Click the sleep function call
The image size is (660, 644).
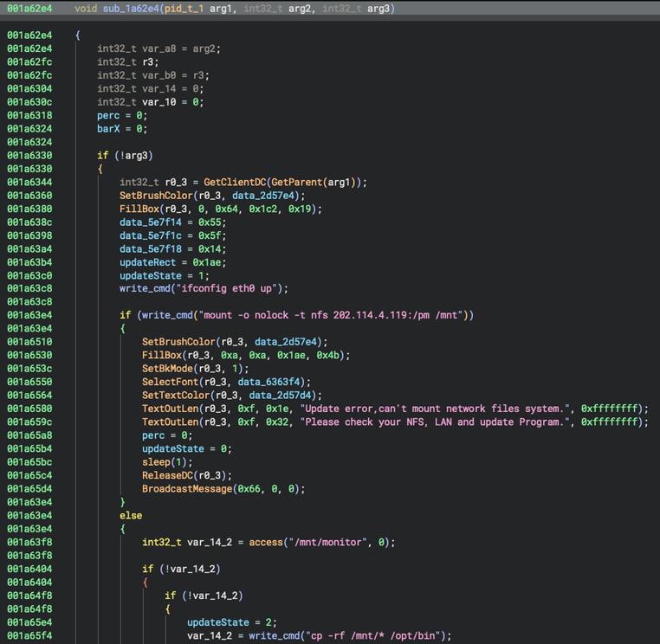[x=156, y=462]
